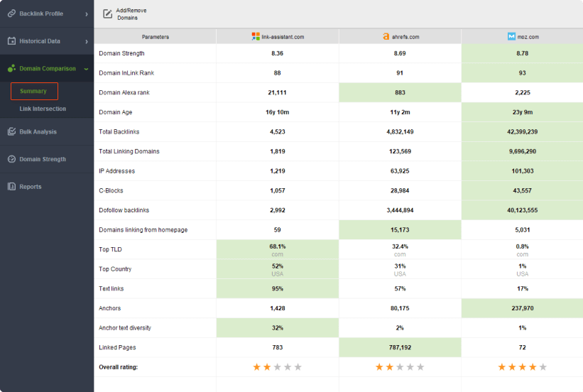
Task: Click the 21,111 Alexa rank value
Action: coord(278,92)
